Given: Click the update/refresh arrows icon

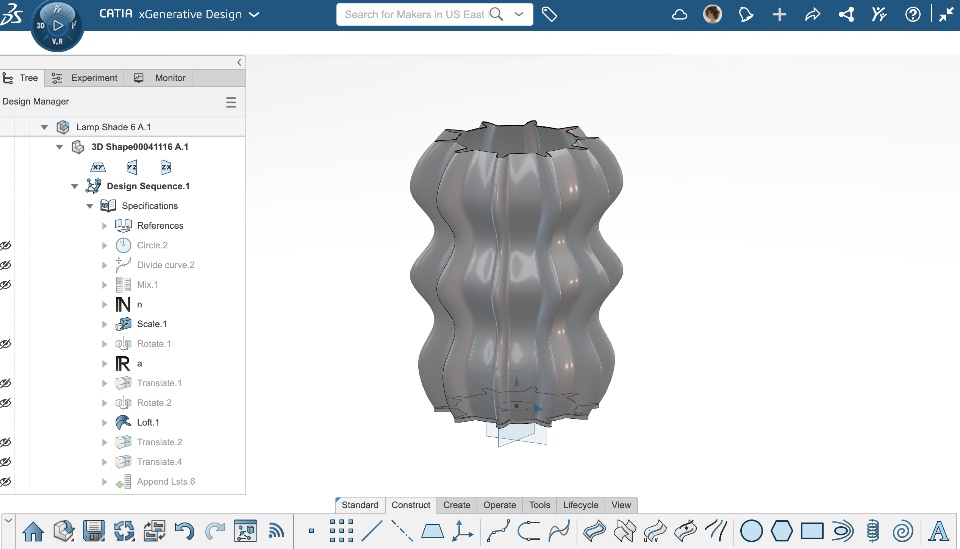Looking at the screenshot, I should 124,531.
